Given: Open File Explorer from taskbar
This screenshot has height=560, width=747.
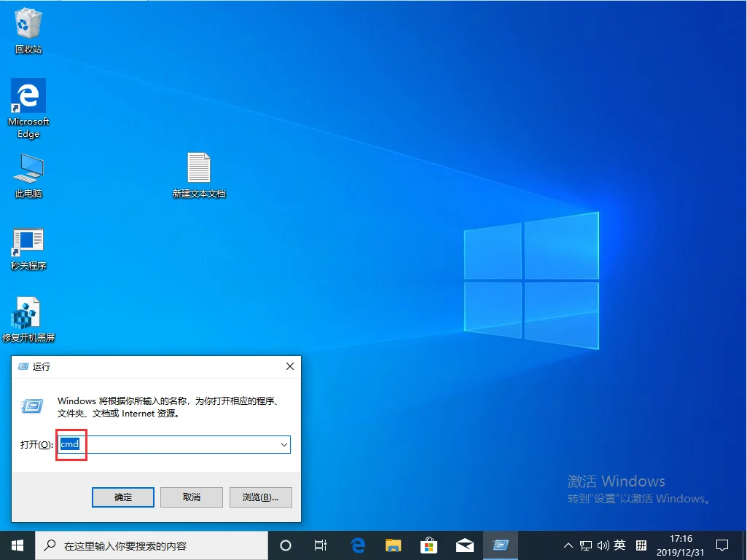Looking at the screenshot, I should [394, 545].
